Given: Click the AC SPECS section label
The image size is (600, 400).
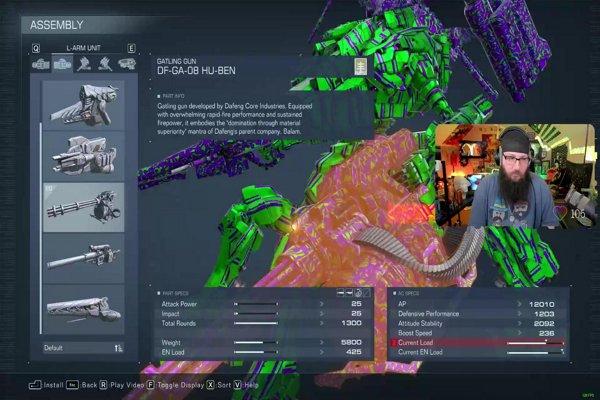Looking at the screenshot, I should (406, 294).
